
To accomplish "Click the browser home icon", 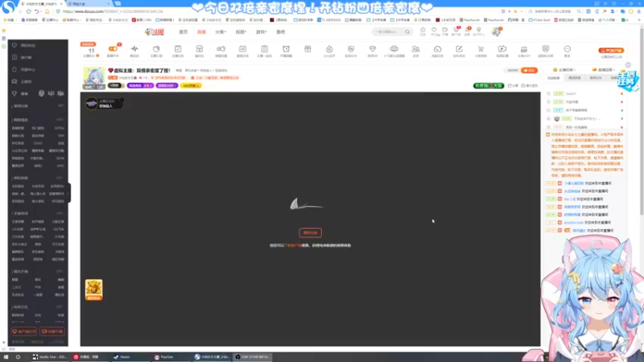I will 47,11.
